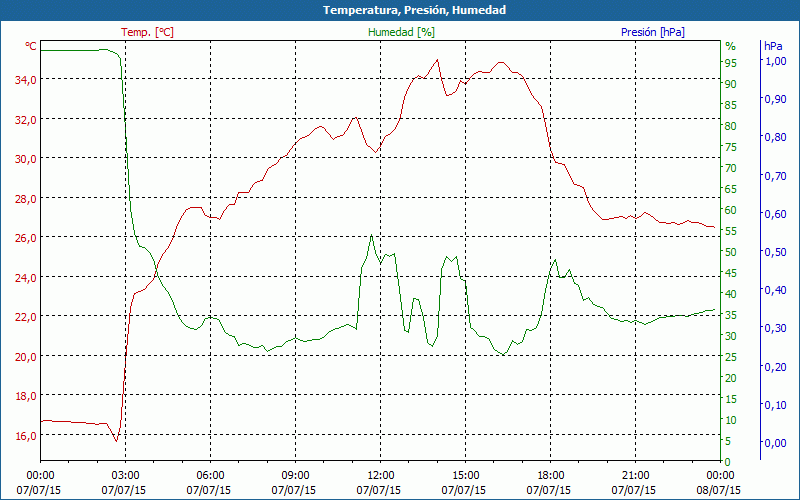Image resolution: width=800 pixels, height=500 pixels.
Task: Click the 0,80 pressure axis value
Action: 776,137
